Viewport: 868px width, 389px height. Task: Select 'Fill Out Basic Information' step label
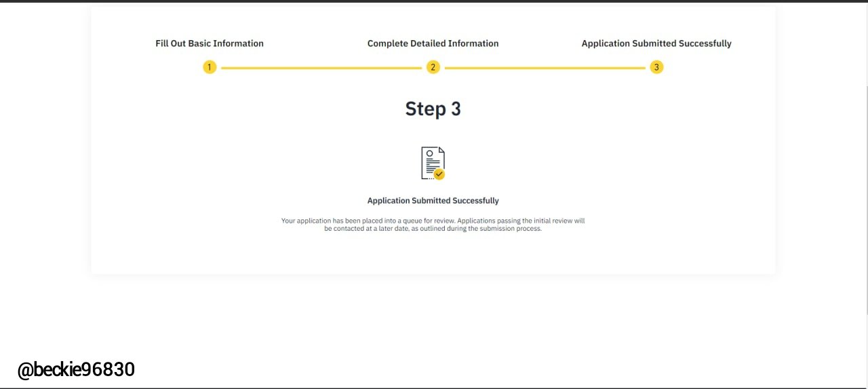pos(210,43)
